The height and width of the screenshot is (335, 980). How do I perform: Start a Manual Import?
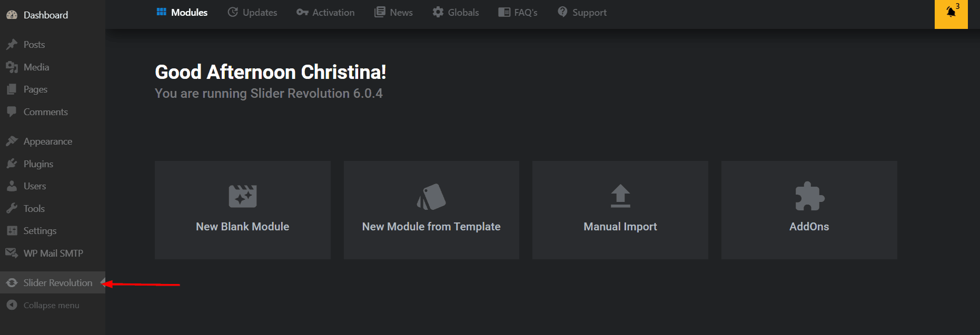[620, 210]
